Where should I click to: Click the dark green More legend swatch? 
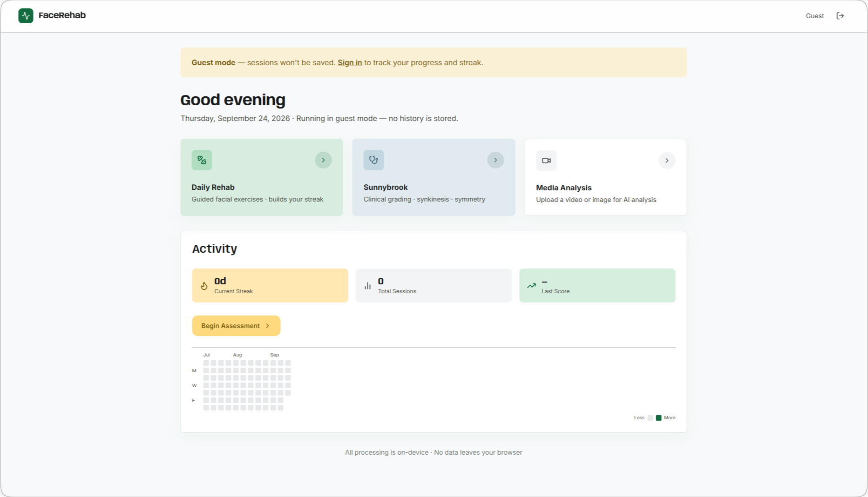pos(658,418)
